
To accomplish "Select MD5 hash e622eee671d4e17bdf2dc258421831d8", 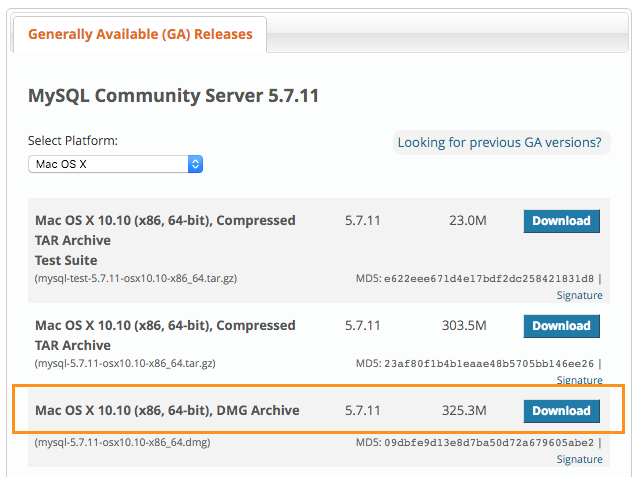I will tap(489, 279).
